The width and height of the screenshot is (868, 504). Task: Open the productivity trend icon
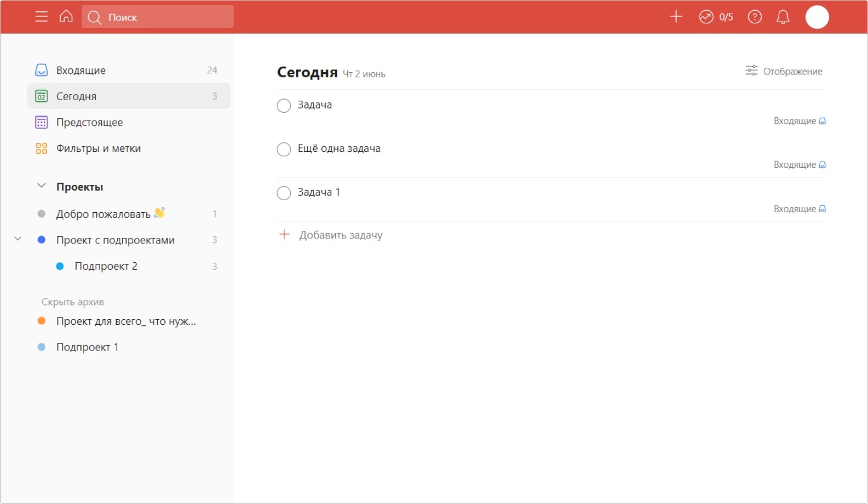pos(706,17)
